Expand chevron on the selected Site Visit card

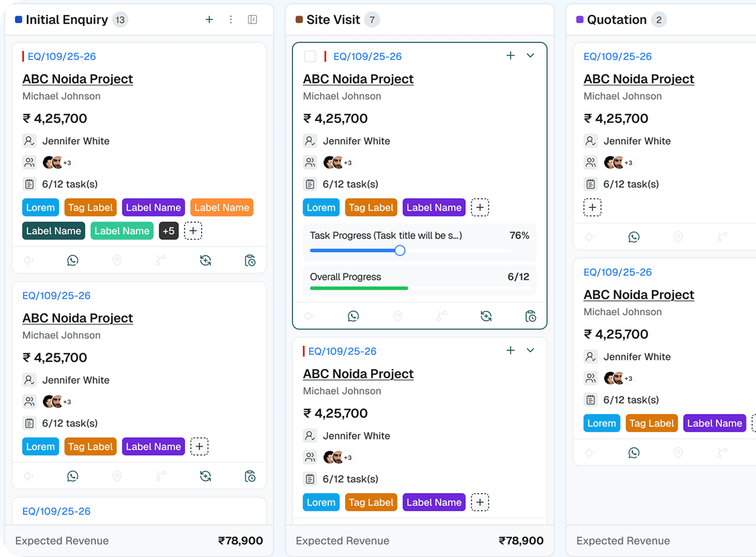(x=530, y=56)
